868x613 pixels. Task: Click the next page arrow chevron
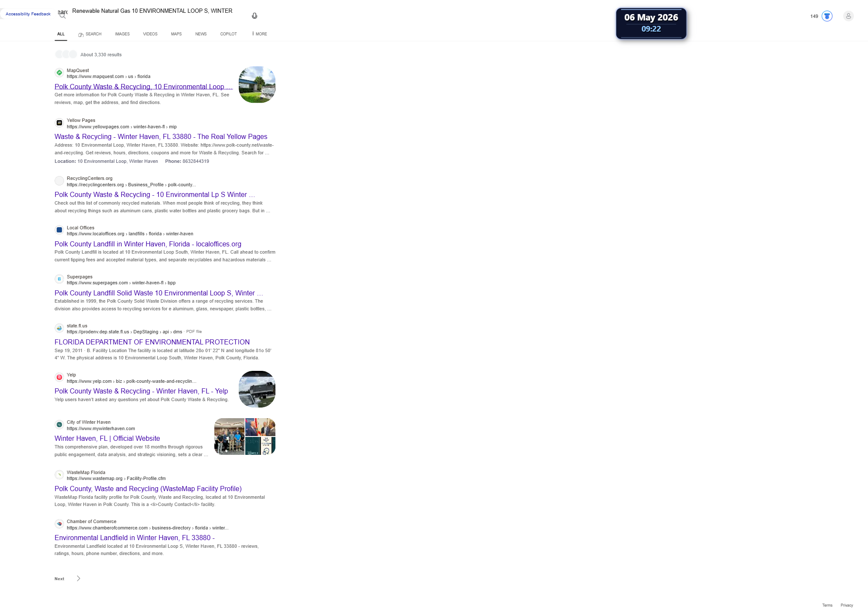(x=78, y=578)
